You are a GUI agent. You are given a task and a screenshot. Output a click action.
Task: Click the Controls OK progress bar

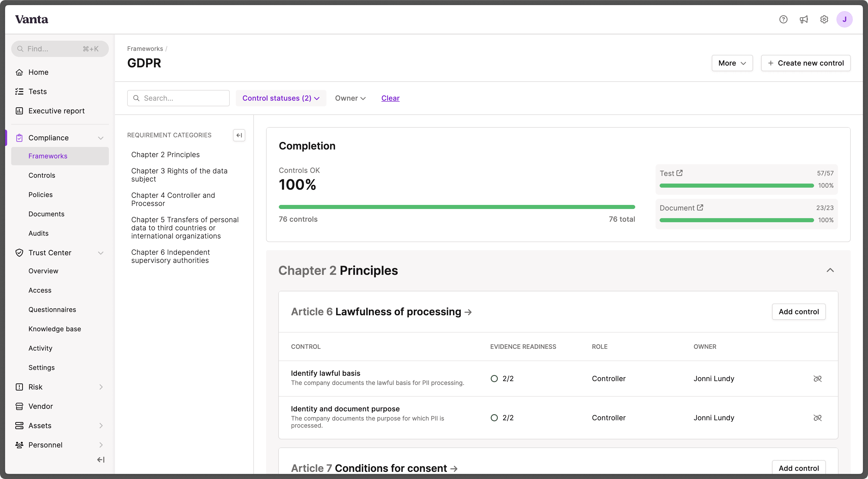[457, 206]
